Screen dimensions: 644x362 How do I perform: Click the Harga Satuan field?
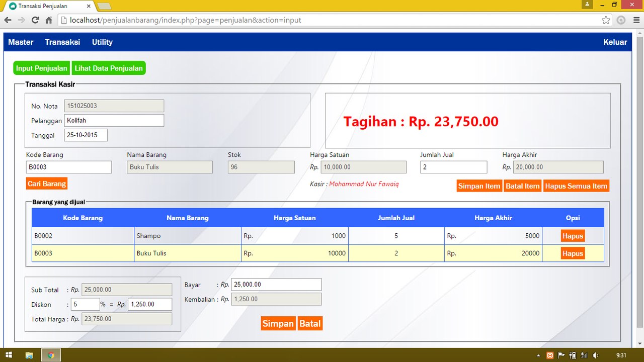click(363, 167)
